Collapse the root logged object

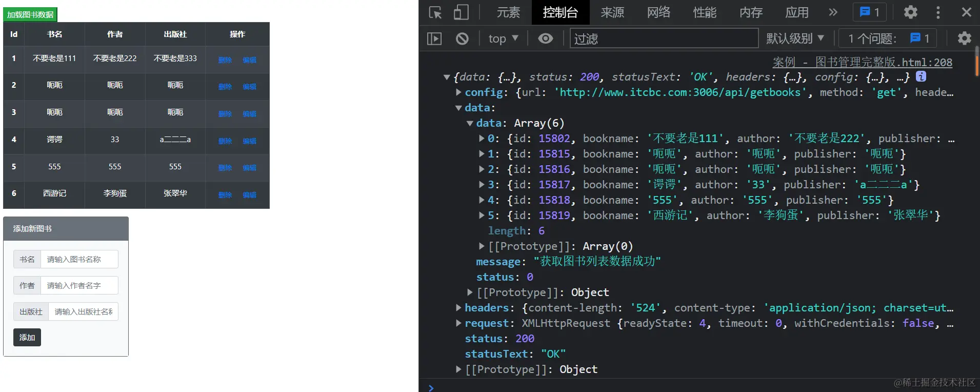click(447, 77)
